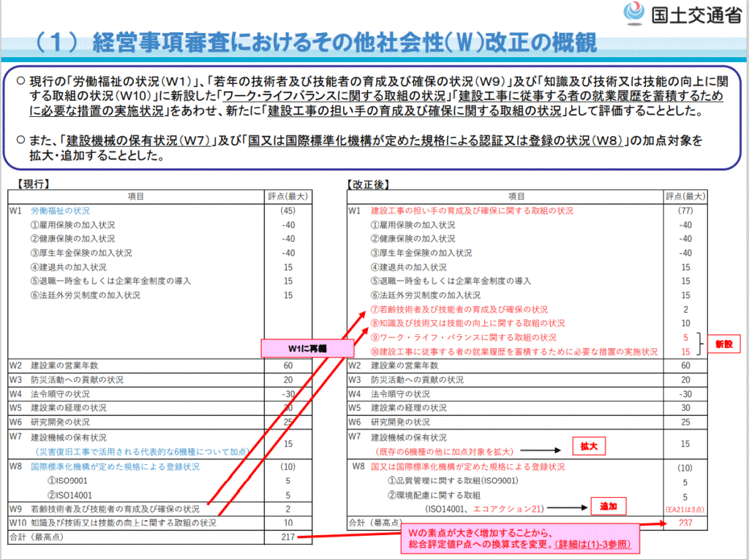Viewport: 749px width, 560px height.
Task: Select total score 237 in revised table
Action: click(685, 523)
